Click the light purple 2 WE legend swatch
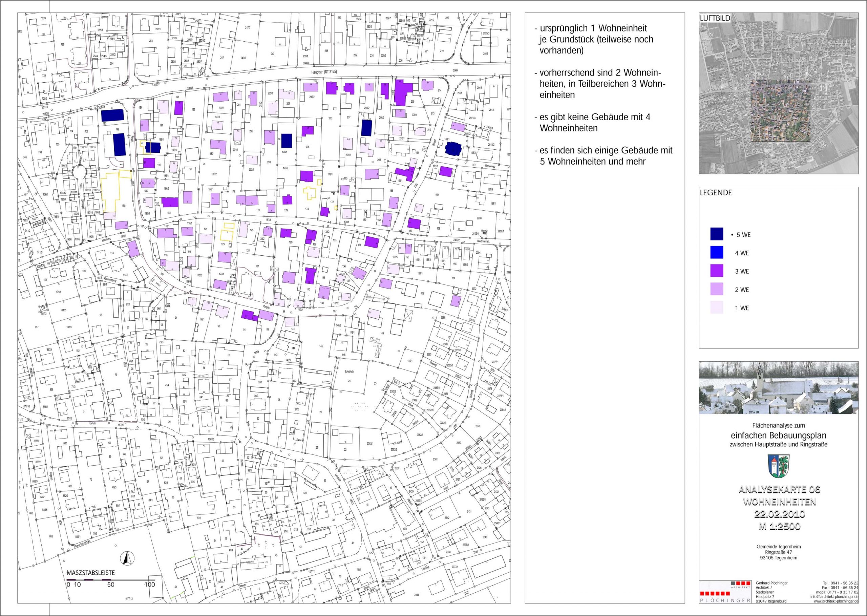The image size is (867, 616). coord(717,290)
